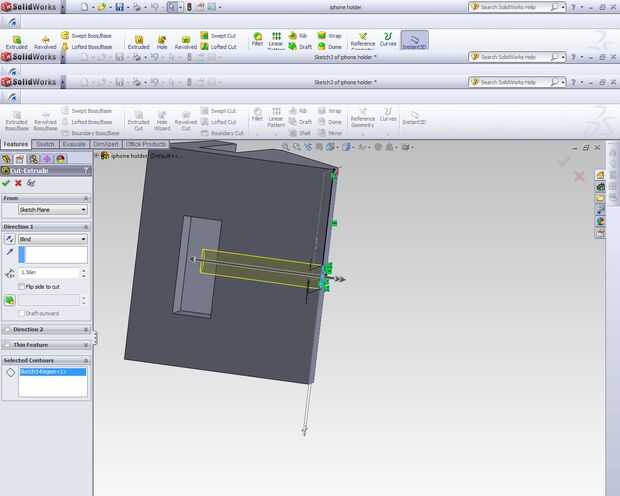Click the depth value input field

click(49, 273)
